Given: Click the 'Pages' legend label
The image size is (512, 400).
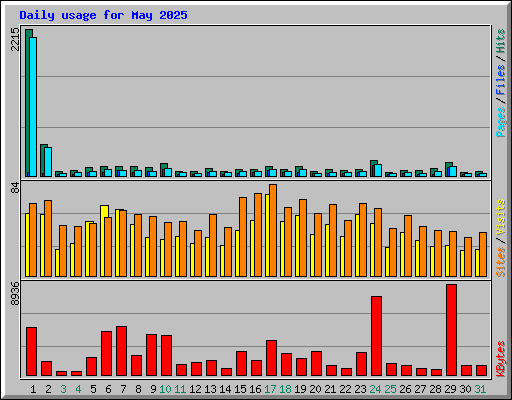Looking at the screenshot, I should (500, 122).
